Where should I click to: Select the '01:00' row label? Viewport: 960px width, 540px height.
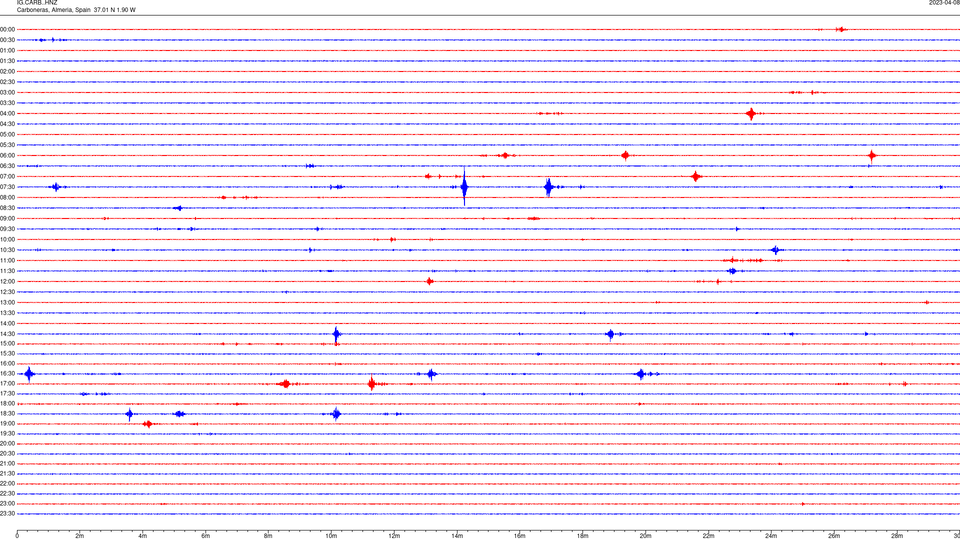tap(7, 51)
